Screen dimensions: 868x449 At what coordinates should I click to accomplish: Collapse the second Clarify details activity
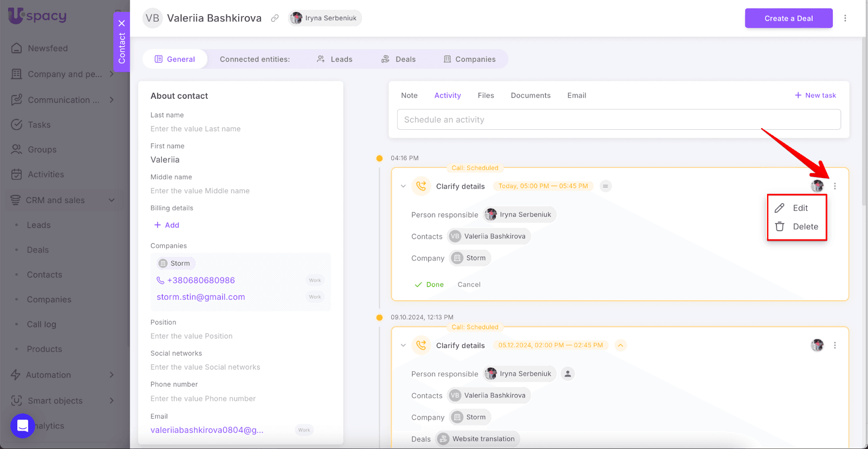pyautogui.click(x=403, y=345)
